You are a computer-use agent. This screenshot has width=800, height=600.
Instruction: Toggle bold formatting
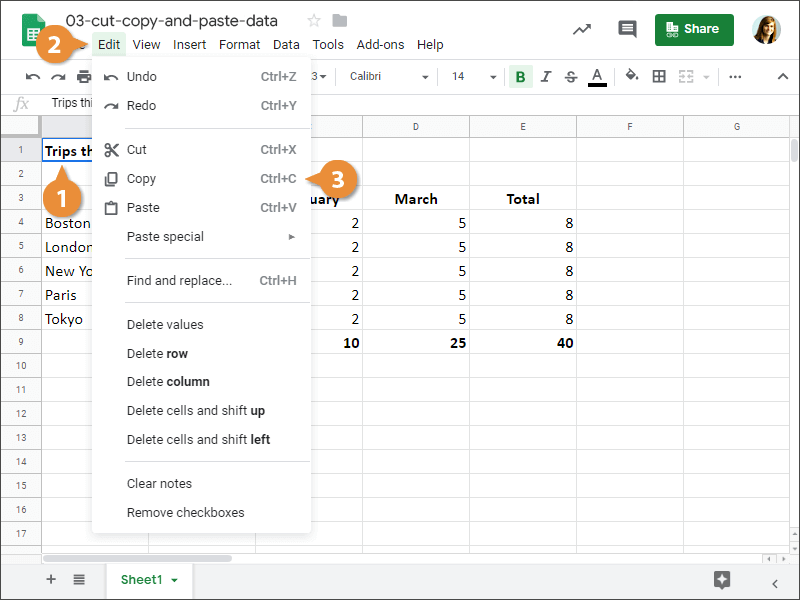pyautogui.click(x=520, y=77)
